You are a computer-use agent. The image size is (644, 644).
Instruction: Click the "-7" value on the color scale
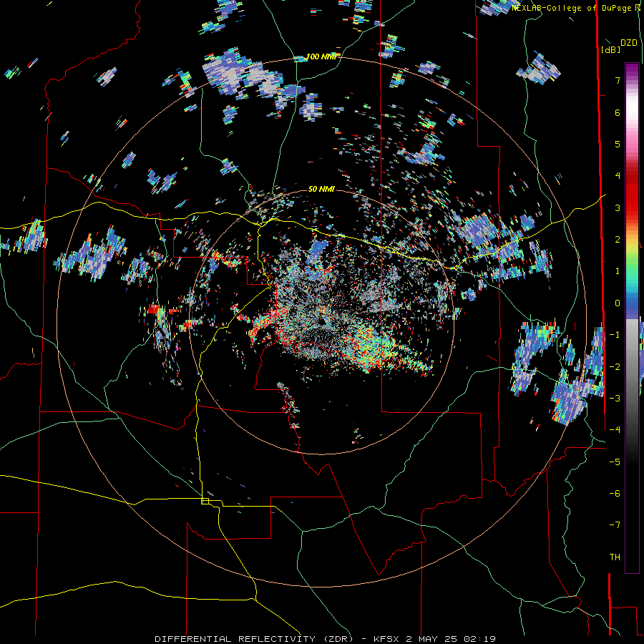point(615,525)
